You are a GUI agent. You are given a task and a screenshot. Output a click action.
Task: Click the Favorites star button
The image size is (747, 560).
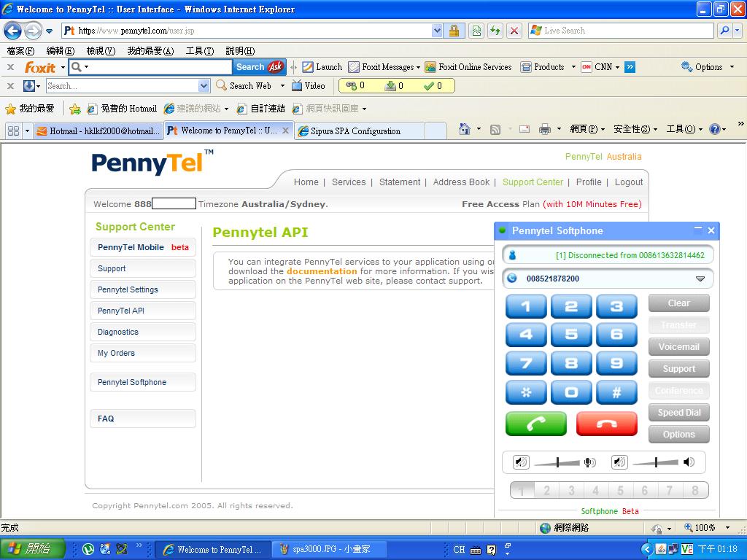point(29,109)
